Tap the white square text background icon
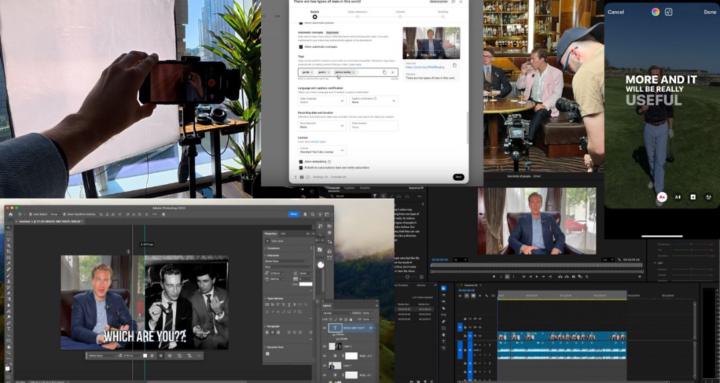The height and width of the screenshot is (383, 720). (x=693, y=197)
